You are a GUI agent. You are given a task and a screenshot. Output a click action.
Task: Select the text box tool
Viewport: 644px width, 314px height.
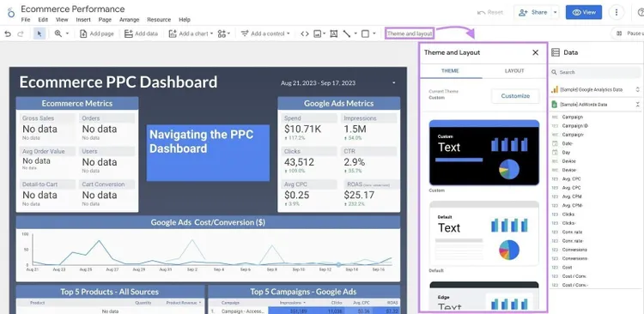pos(333,33)
